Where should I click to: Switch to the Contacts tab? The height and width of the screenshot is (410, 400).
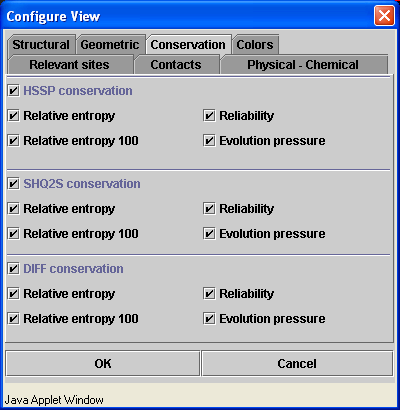[176, 64]
